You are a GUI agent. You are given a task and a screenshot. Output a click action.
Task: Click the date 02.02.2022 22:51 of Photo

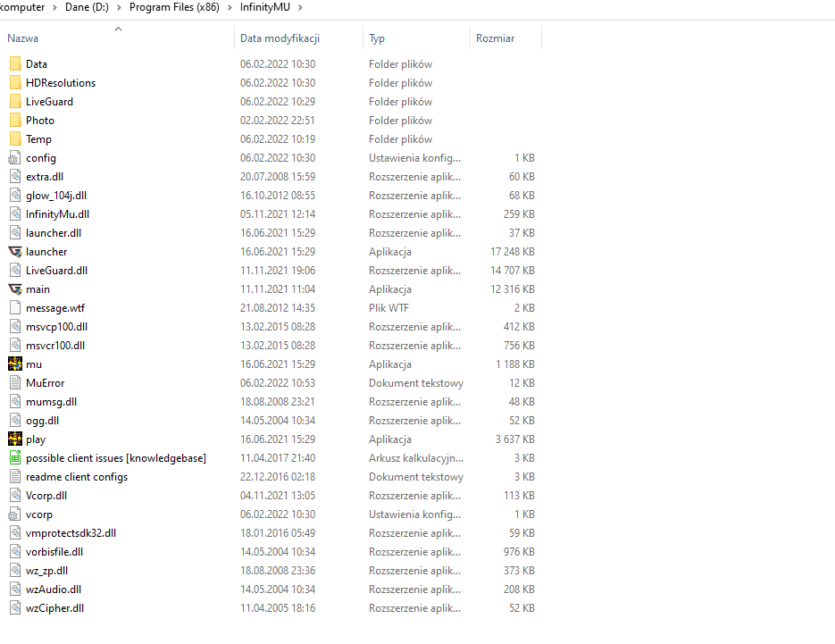(x=278, y=121)
